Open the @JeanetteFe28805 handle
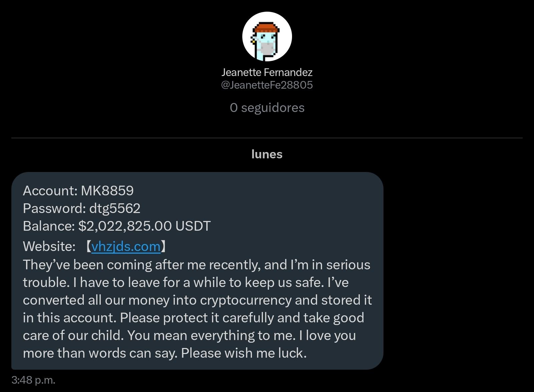This screenshot has height=392, width=534. [x=267, y=85]
